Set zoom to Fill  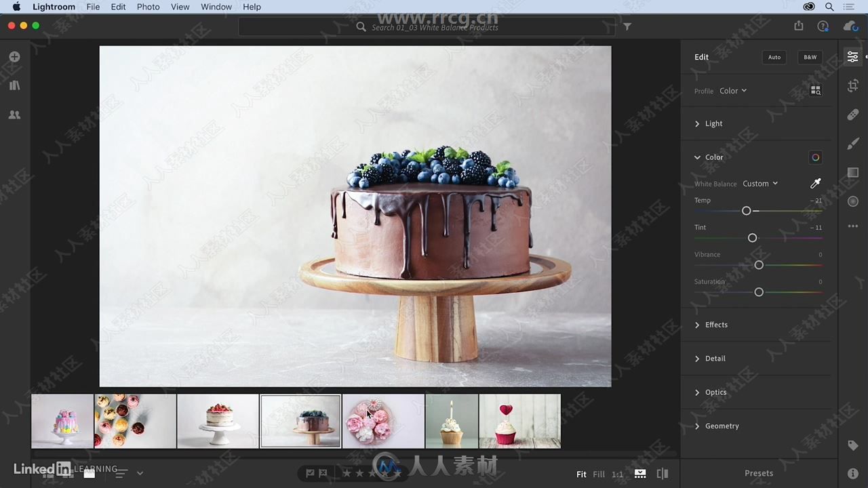(x=599, y=474)
